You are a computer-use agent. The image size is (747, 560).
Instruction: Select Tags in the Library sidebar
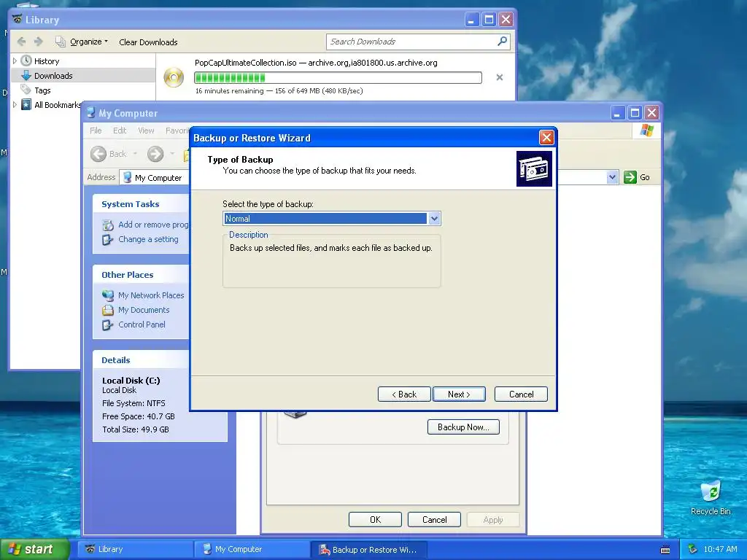[x=42, y=90]
